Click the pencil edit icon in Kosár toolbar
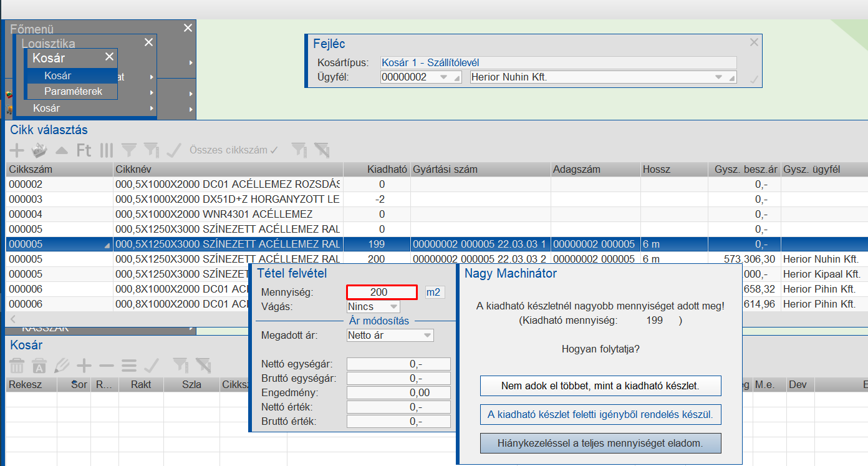This screenshot has width=868, height=466. click(61, 366)
